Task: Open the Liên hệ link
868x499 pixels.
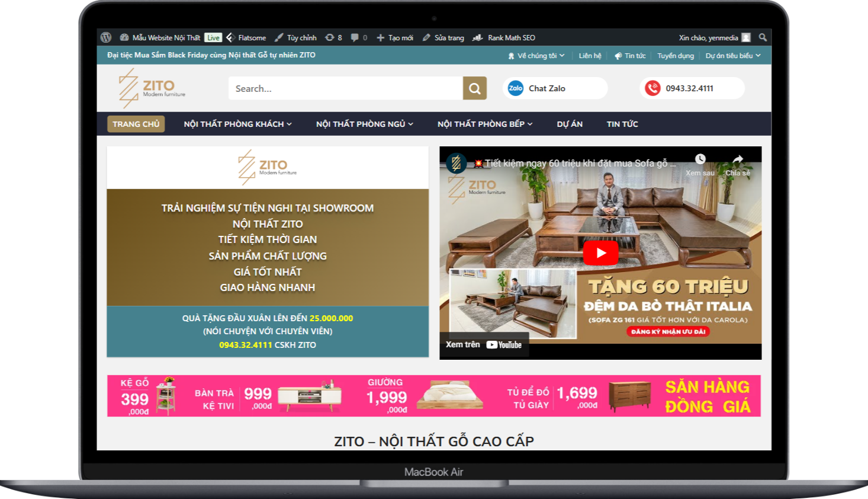Action: click(590, 56)
